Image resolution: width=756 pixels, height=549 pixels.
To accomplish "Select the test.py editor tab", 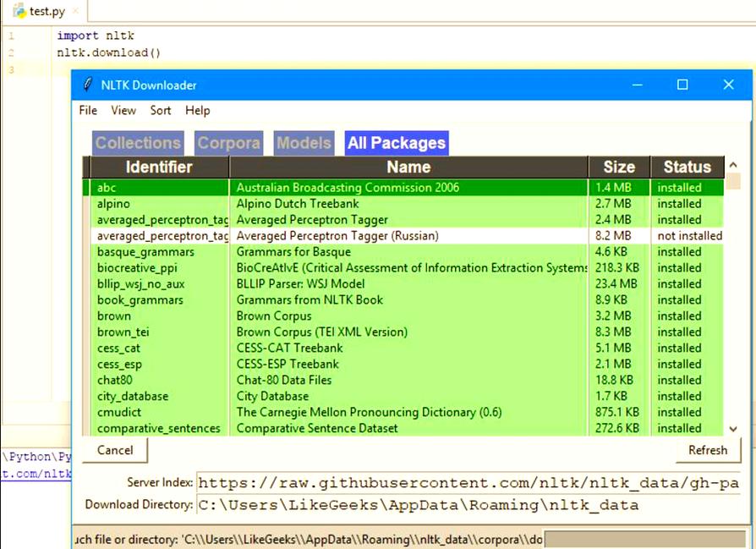I will coord(47,11).
